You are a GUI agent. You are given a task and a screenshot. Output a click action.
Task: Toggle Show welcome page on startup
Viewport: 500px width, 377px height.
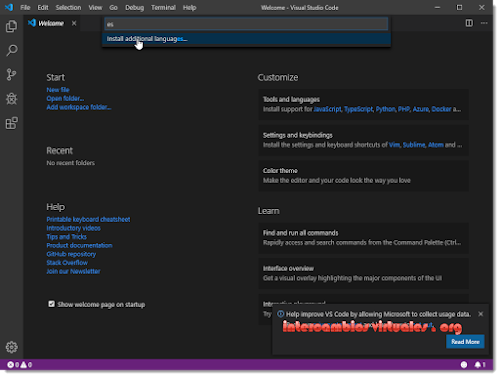pos(51,304)
